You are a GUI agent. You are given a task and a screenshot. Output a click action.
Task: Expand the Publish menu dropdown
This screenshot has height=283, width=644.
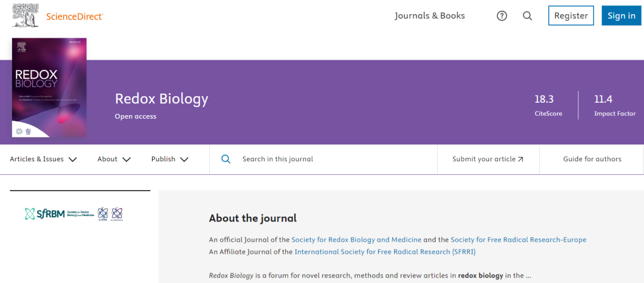(x=169, y=159)
